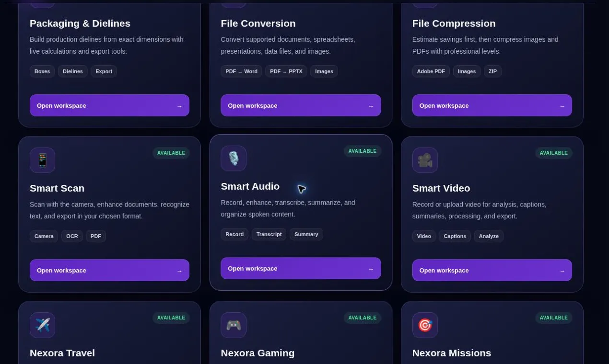Click the Nexora Missions title
The height and width of the screenshot is (364, 609).
(x=452, y=353)
